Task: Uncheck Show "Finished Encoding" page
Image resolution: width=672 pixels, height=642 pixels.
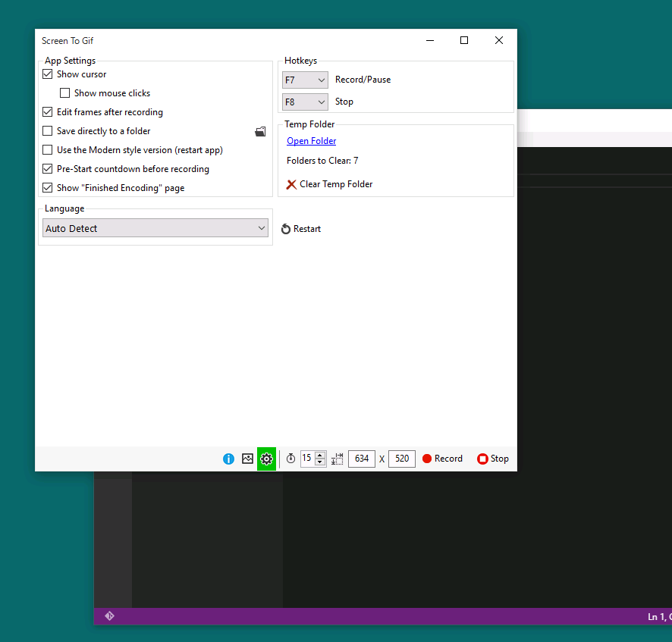Action: (48, 187)
